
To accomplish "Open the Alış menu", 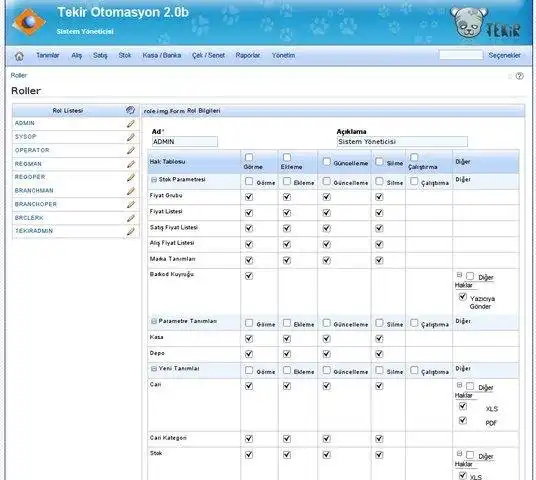I will tap(77, 55).
